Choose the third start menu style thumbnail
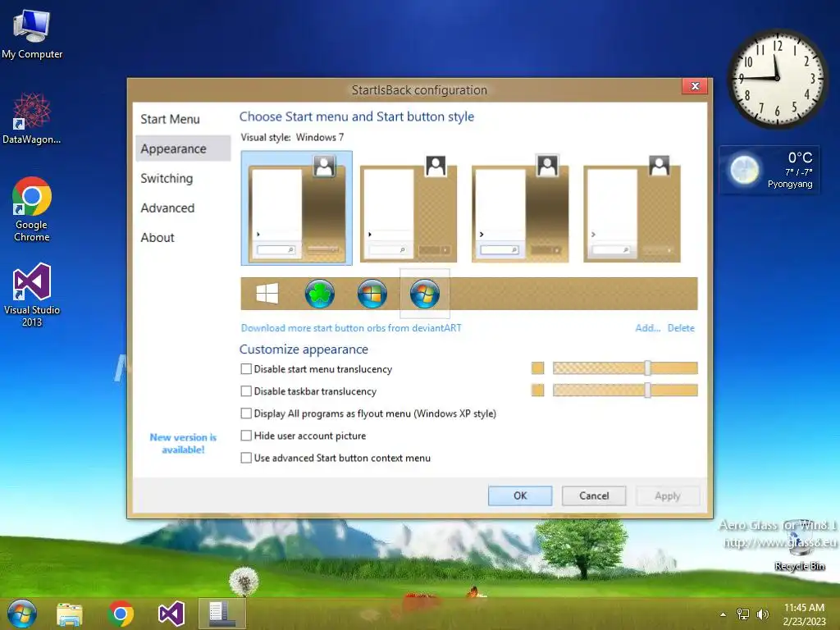840x630 pixels. tap(519, 208)
